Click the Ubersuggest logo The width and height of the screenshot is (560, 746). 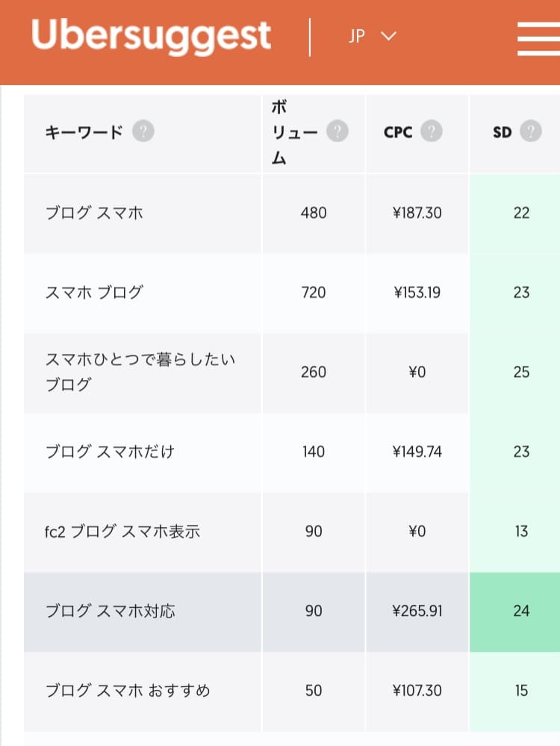pos(152,36)
